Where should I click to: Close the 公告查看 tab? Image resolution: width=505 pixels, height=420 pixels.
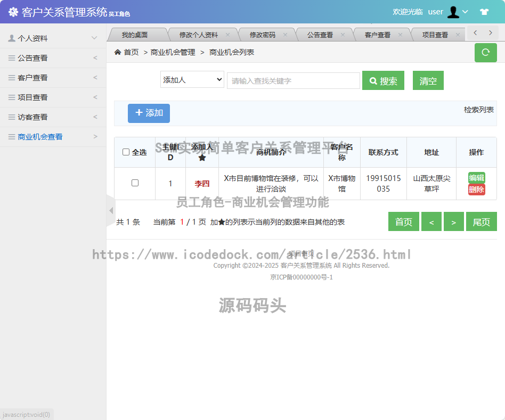(343, 35)
